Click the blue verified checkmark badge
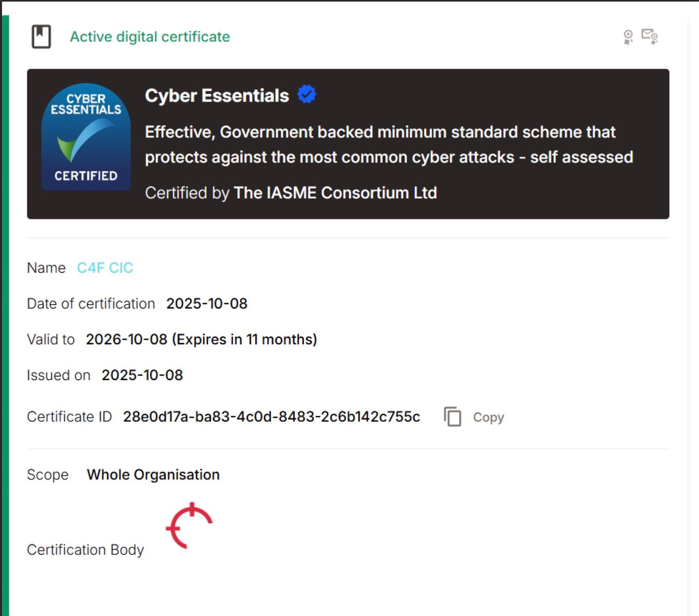The image size is (699, 616). point(306,95)
